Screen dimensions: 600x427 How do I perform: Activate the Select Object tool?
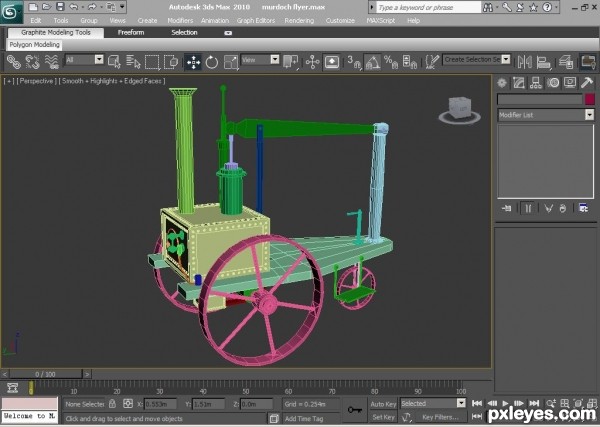pyautogui.click(x=114, y=62)
